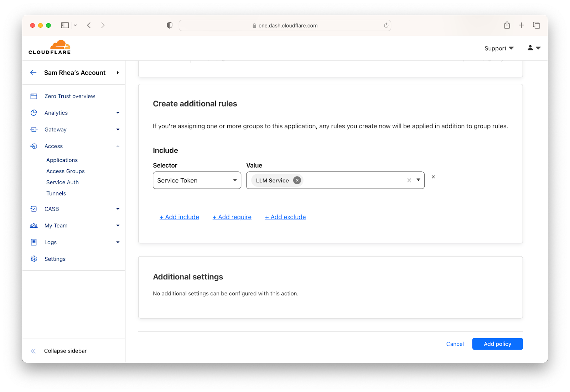The width and height of the screenshot is (570, 392).
Task: Click the Add include link
Action: pos(179,217)
